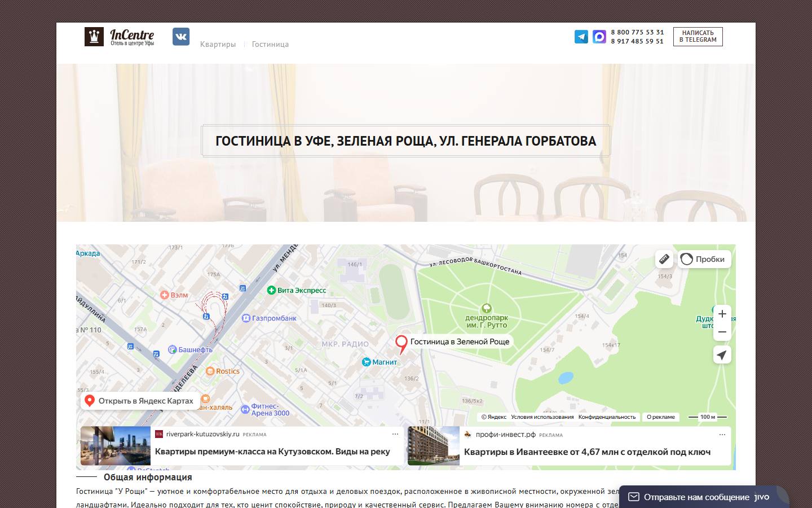This screenshot has height=508, width=812.
Task: Open the Кутузовском premium apartments ad thumbnail
Action: click(116, 446)
